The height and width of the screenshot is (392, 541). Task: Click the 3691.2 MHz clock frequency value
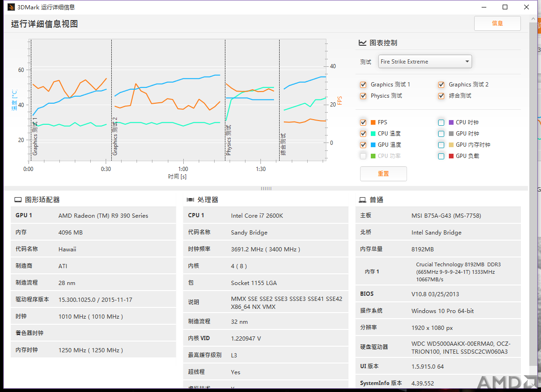[266, 249]
